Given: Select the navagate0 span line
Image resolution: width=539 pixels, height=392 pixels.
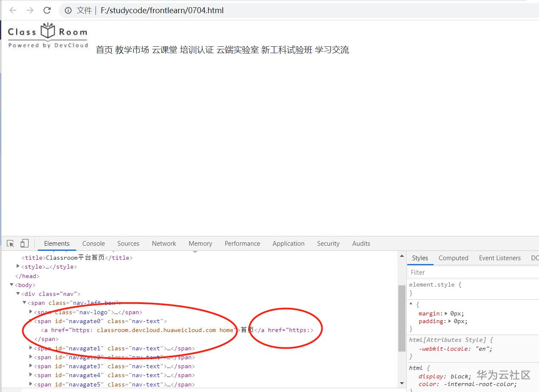Looking at the screenshot, I should [x=100, y=321].
